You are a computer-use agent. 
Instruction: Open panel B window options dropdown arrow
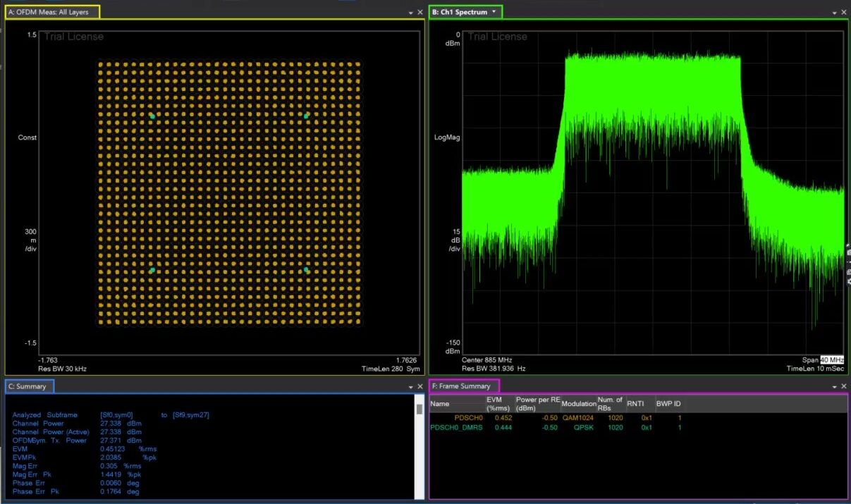(x=835, y=13)
